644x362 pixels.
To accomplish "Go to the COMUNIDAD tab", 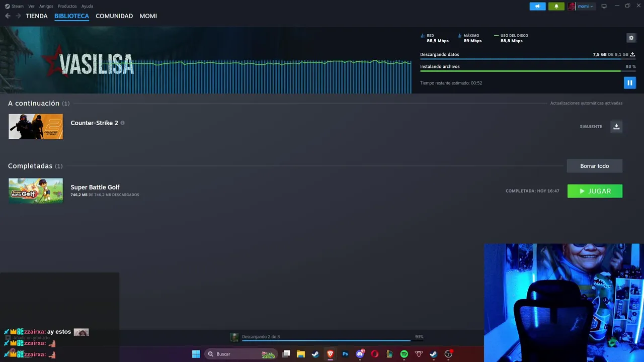I will [x=114, y=16].
